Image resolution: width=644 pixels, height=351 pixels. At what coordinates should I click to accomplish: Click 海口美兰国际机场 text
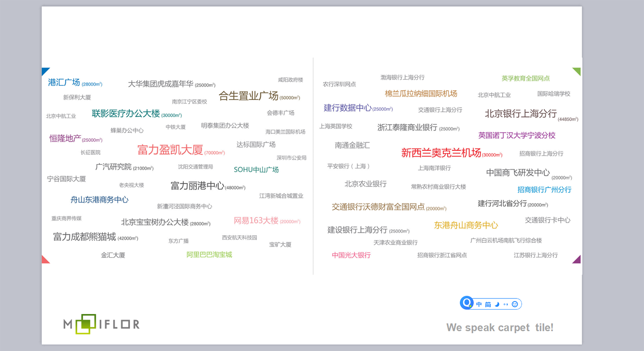(x=285, y=132)
